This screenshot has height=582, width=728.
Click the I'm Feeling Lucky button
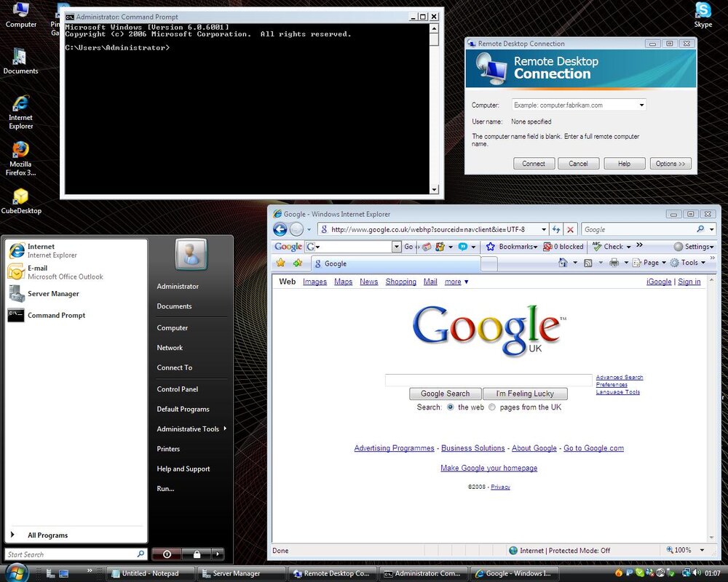point(525,394)
